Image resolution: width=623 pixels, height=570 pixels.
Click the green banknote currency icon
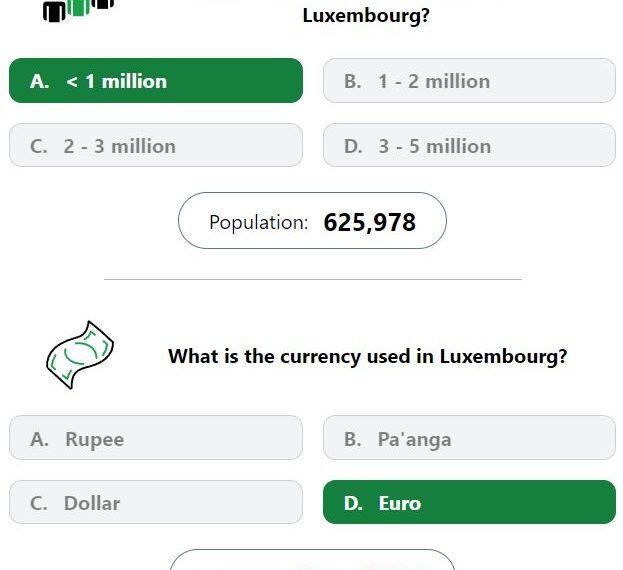click(80, 355)
